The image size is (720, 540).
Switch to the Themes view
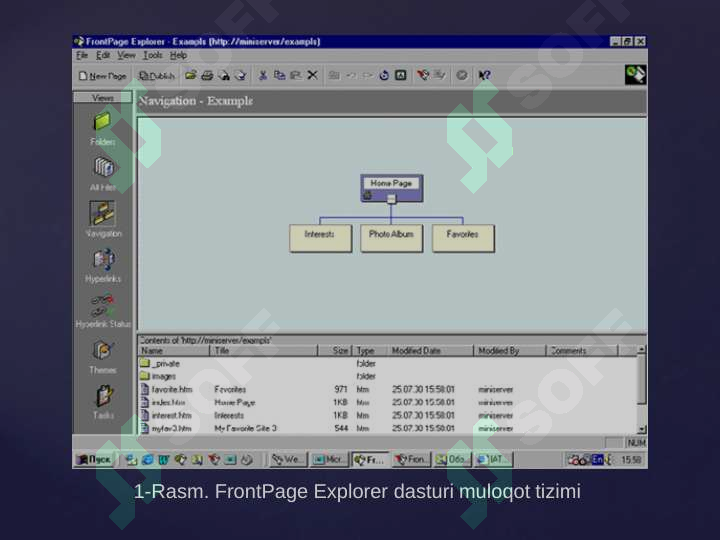[x=103, y=357]
